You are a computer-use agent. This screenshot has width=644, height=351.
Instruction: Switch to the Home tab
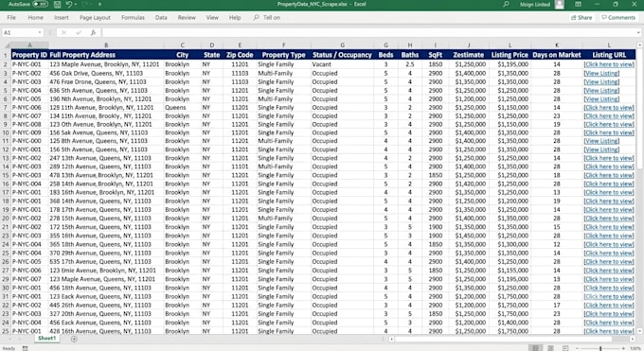coord(36,18)
